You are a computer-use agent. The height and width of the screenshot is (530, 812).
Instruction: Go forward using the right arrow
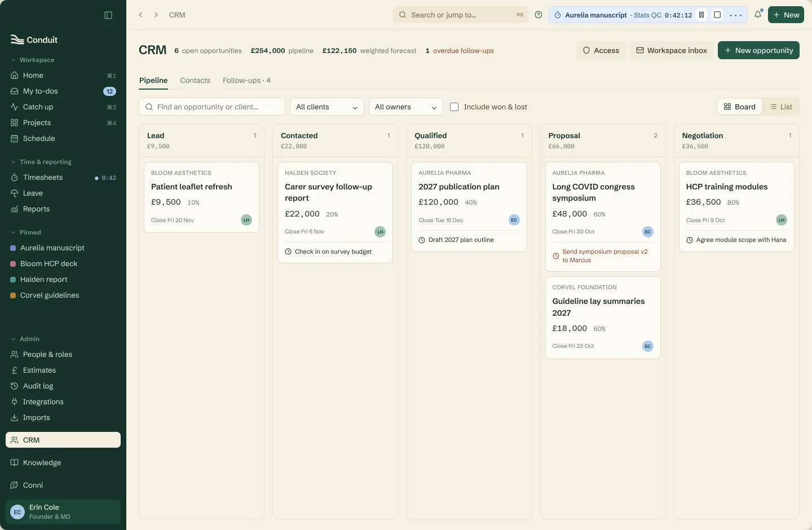(156, 15)
